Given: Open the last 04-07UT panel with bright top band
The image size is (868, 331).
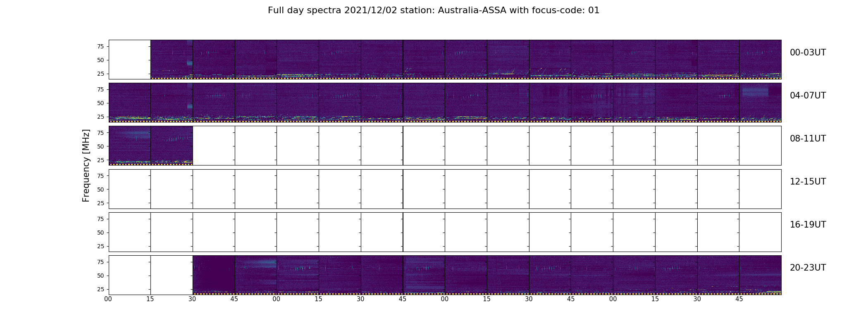Looking at the screenshot, I should pyautogui.click(x=760, y=103).
